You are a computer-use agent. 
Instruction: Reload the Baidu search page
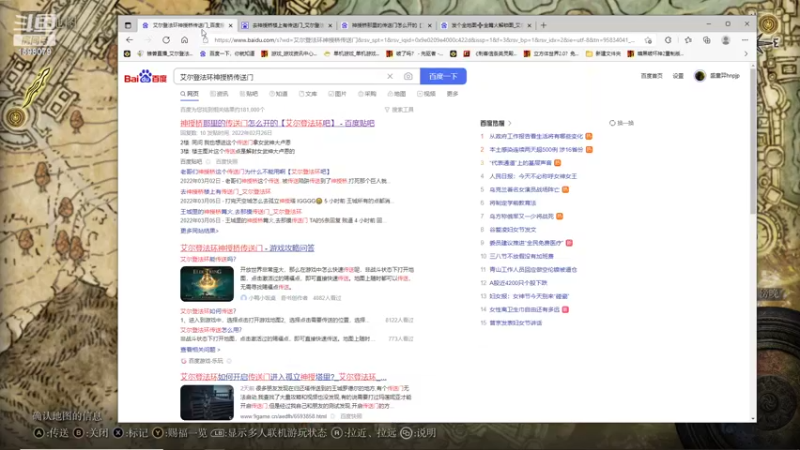coord(166,40)
